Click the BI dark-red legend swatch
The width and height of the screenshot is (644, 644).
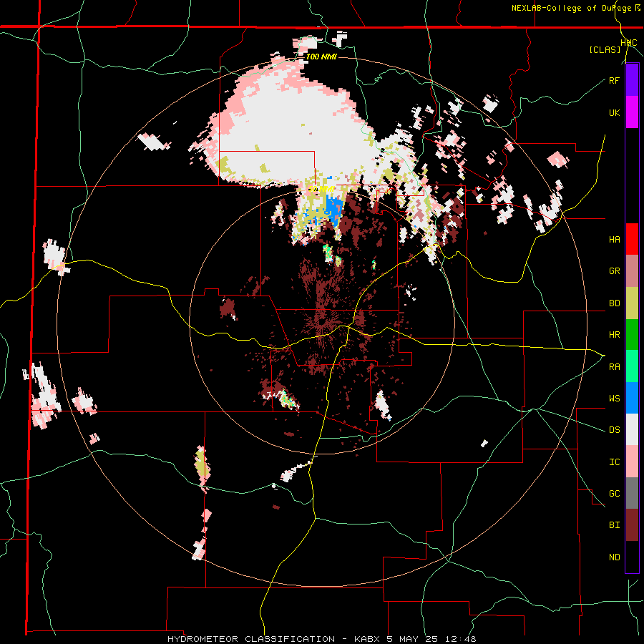click(x=632, y=525)
